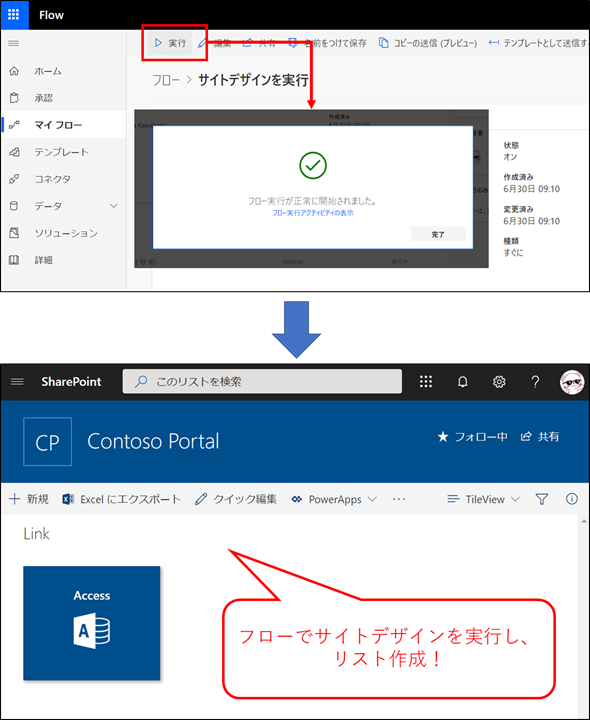Image resolution: width=590 pixels, height=720 pixels.
Task: Click the 実行 run button in Flow toolbar
Action: click(170, 43)
